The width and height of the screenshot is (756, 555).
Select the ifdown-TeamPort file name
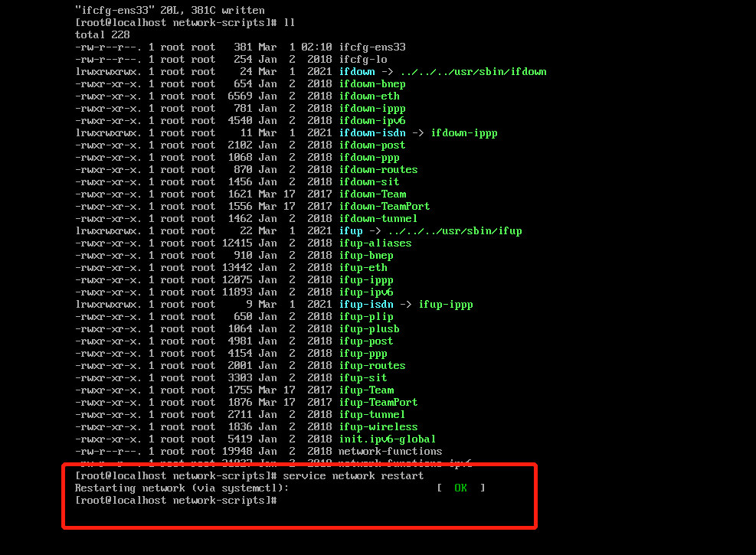385,206
